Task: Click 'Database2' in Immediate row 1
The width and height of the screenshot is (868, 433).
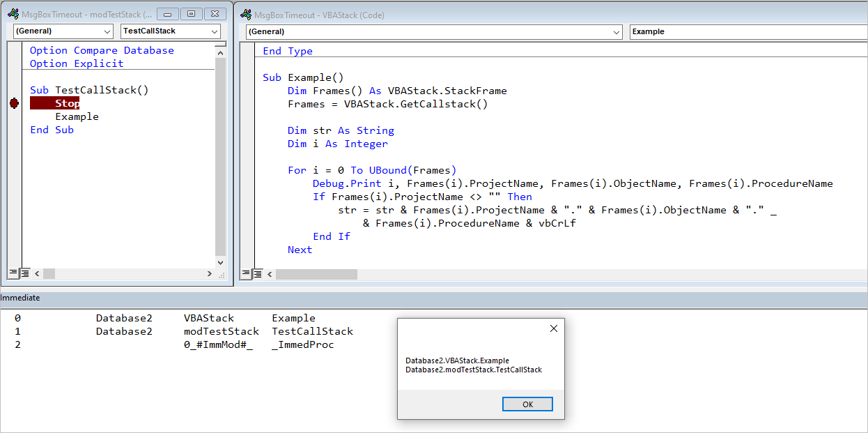Action: coord(124,331)
